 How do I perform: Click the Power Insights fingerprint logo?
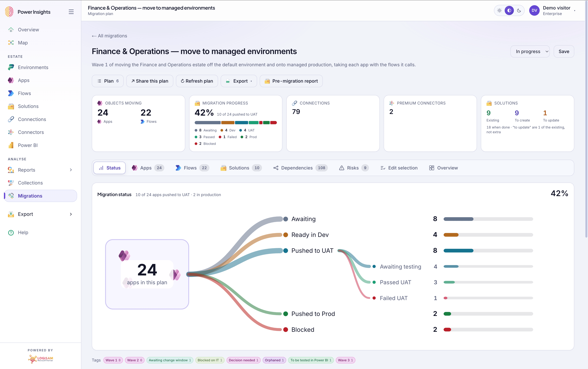(9, 12)
